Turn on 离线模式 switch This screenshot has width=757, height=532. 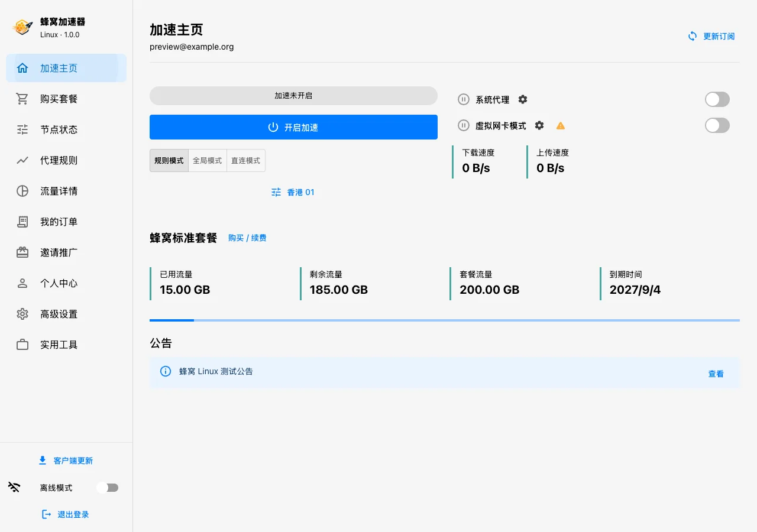[x=108, y=488]
